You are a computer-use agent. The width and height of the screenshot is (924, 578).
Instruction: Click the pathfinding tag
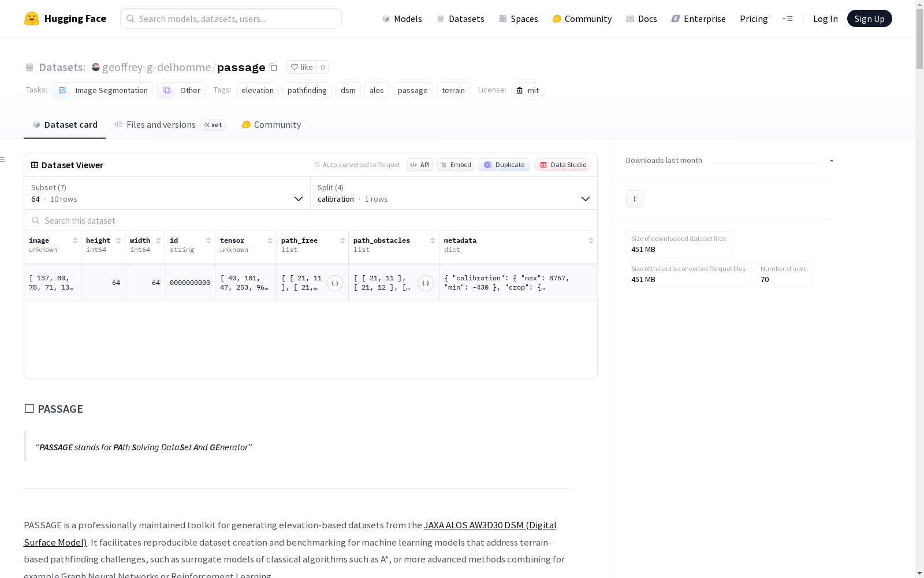pyautogui.click(x=307, y=90)
